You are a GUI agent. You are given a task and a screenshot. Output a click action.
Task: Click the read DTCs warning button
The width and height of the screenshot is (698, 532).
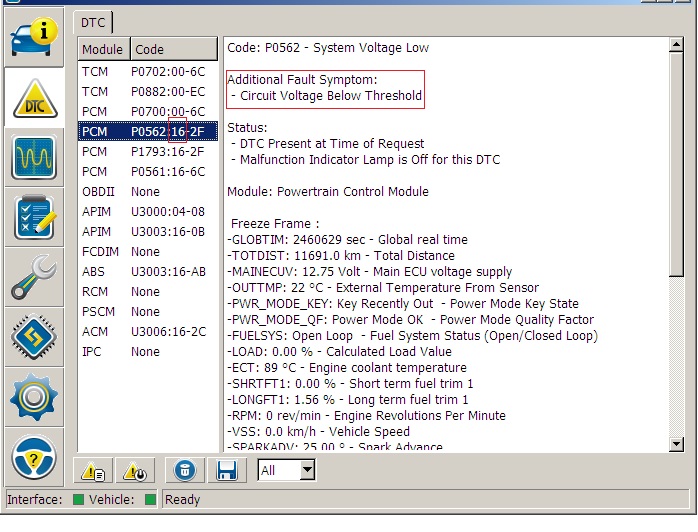coord(93,470)
